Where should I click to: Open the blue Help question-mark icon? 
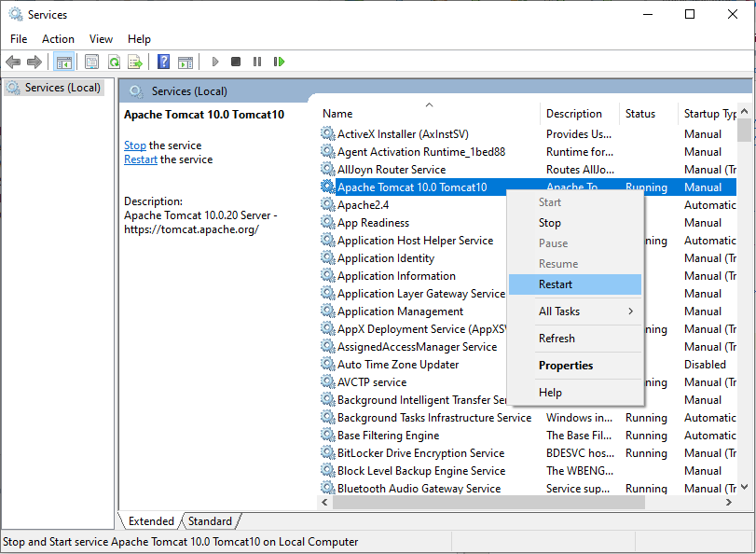point(163,62)
